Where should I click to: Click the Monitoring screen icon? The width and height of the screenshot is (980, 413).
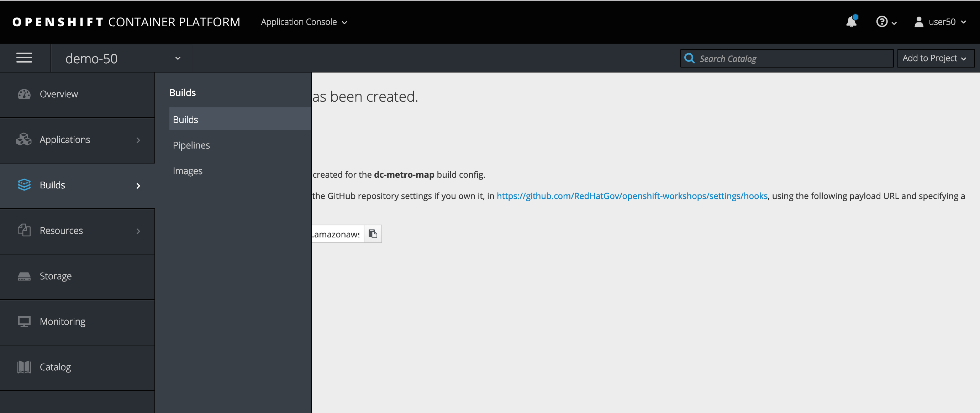click(x=24, y=321)
